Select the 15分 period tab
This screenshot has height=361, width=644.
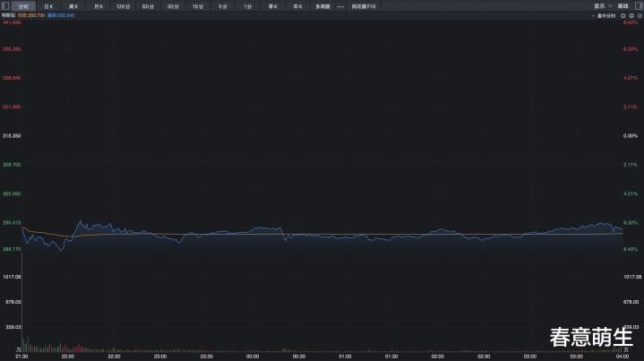(x=198, y=6)
